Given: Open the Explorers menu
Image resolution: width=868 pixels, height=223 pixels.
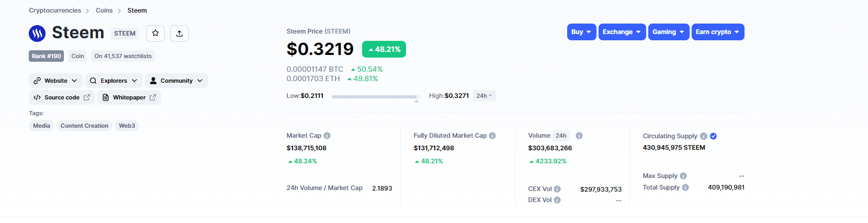Looking at the screenshot, I should tap(114, 81).
